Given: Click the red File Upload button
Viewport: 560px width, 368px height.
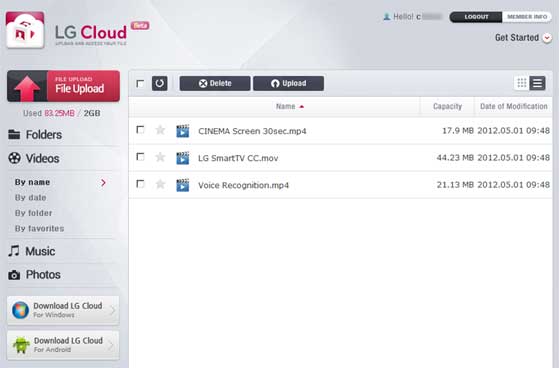Looking at the screenshot, I should pyautogui.click(x=63, y=86).
